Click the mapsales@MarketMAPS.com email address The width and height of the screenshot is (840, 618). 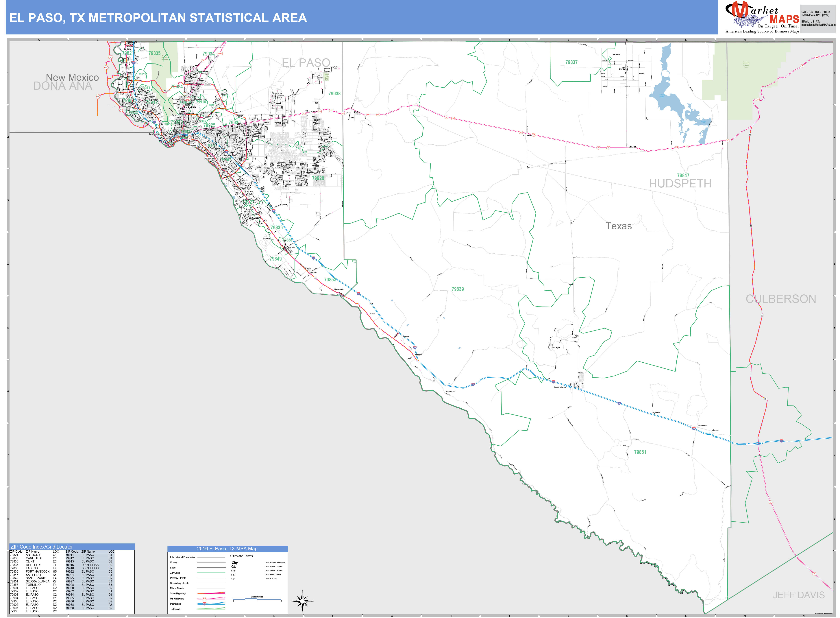pyautogui.click(x=818, y=25)
